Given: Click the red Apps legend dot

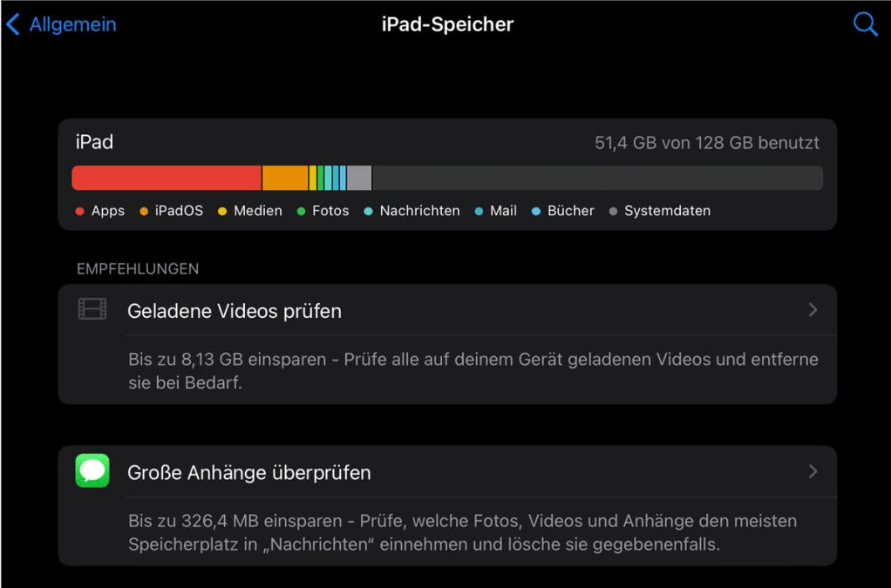Looking at the screenshot, I should click(80, 212).
